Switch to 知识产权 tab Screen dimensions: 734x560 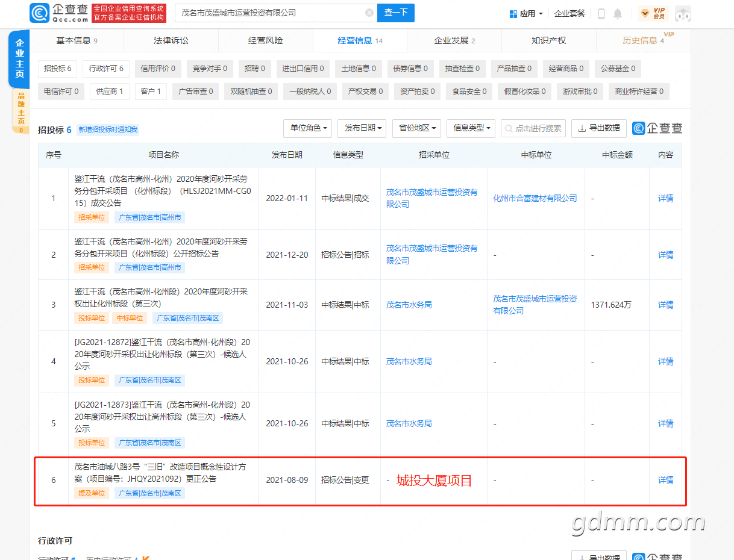(x=548, y=40)
